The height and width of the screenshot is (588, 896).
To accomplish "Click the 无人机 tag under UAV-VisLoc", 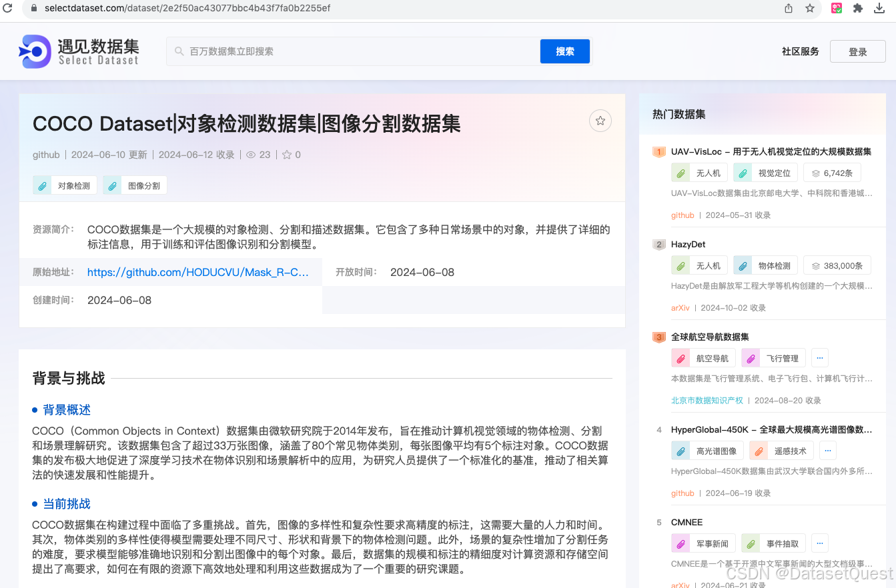I will (699, 173).
